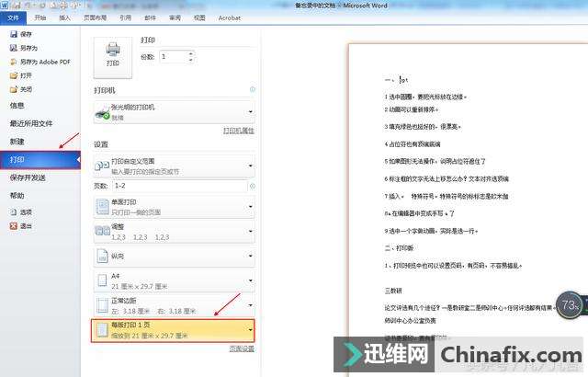
Task: Click the 每版打印 1 页 sheet icon
Action: 102,330
